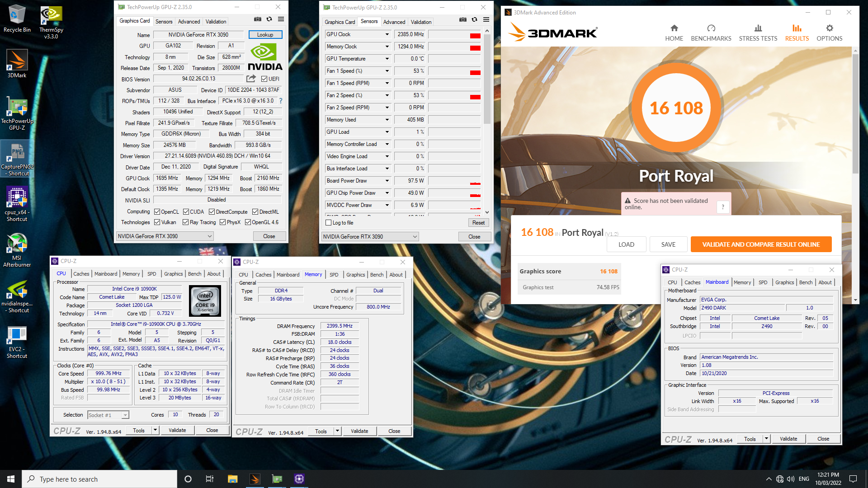Screen dimensions: 868x488
Task: Open MSI Afterburner desktop icon
Action: [x=17, y=250]
